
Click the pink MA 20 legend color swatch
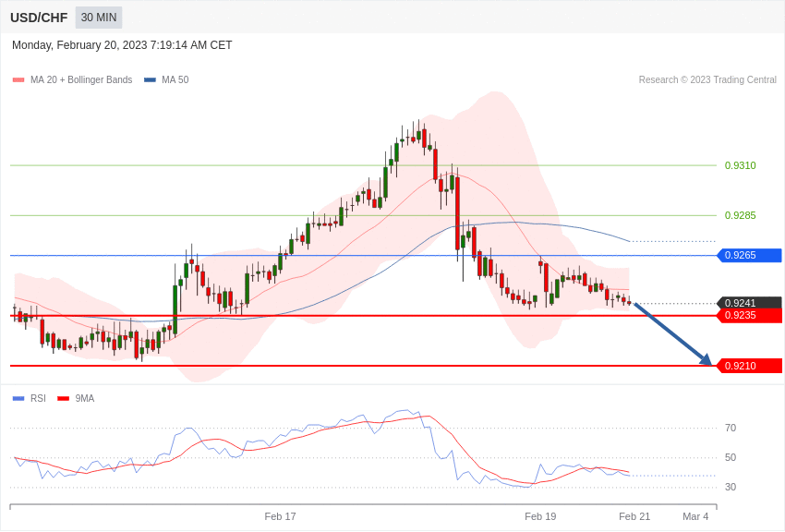coord(18,79)
